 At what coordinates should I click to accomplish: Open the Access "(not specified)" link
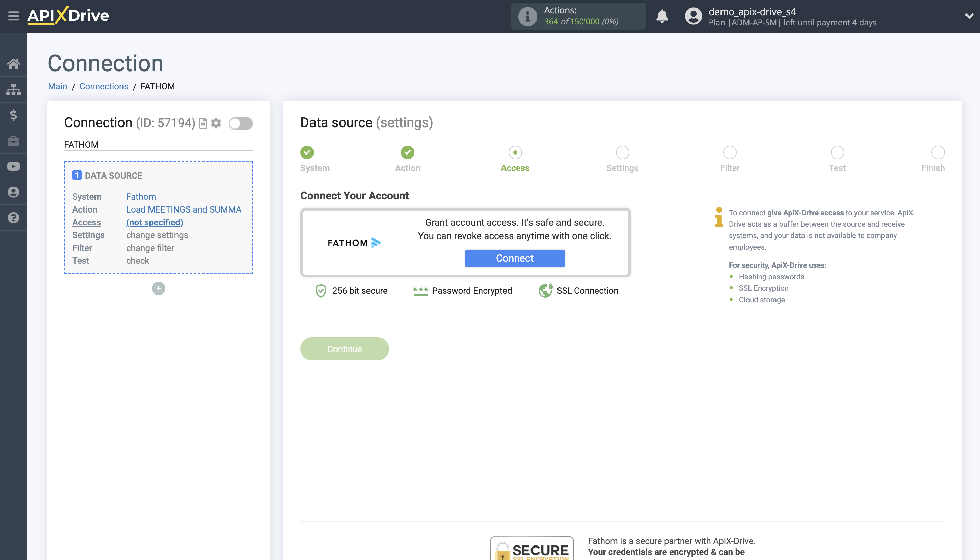point(154,222)
